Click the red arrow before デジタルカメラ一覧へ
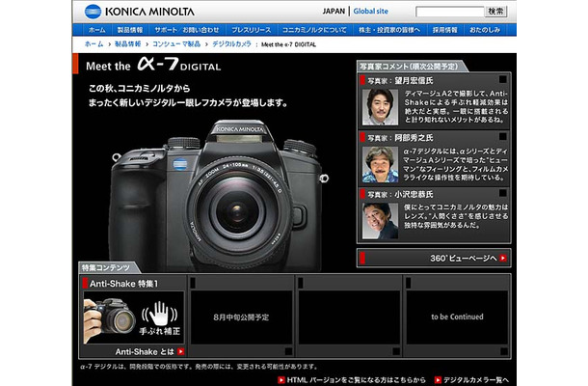Screen dimensions: 588x386 coord(438,380)
